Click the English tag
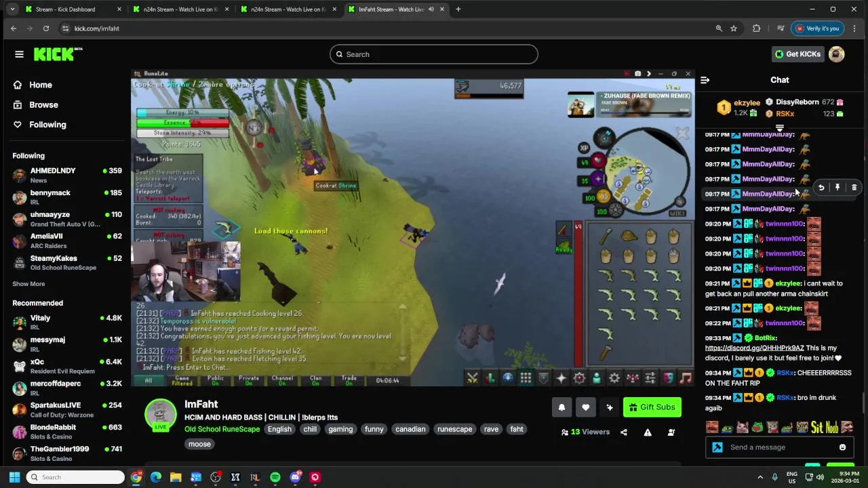 279,429
